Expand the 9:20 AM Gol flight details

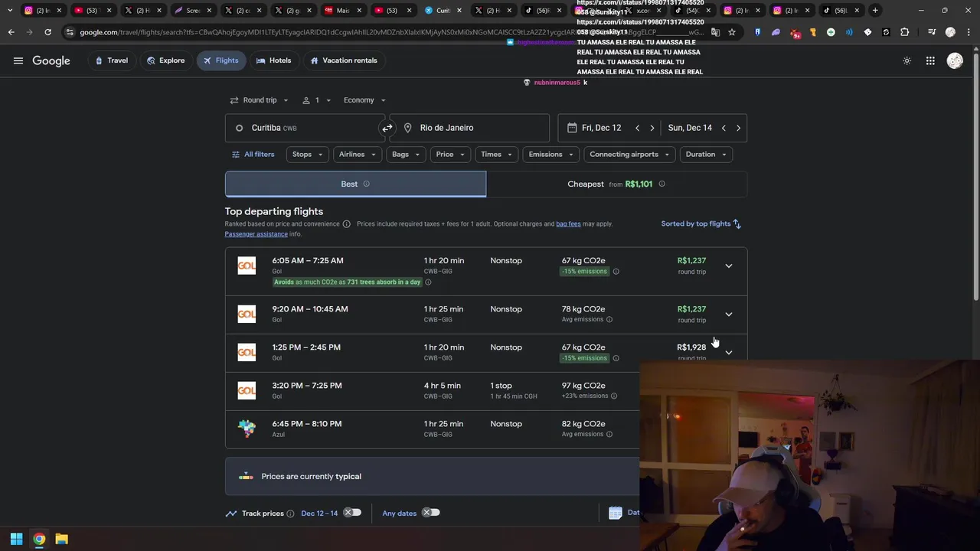[x=728, y=315]
